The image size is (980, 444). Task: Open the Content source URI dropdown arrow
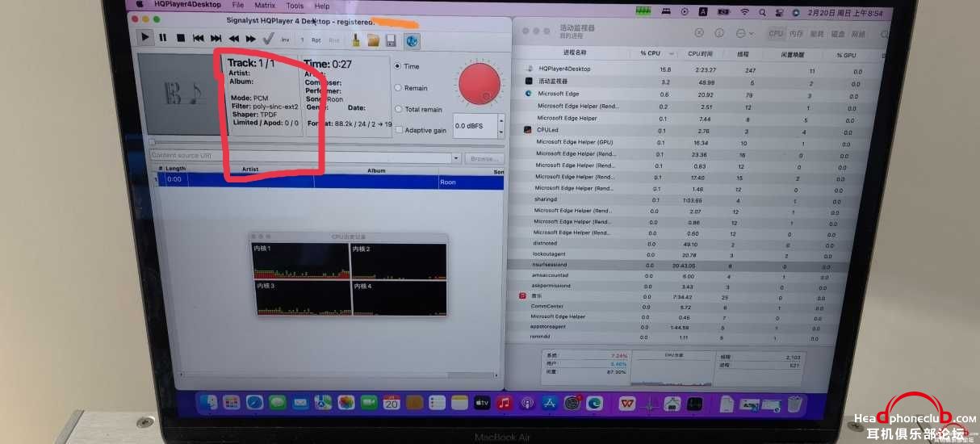(457, 158)
